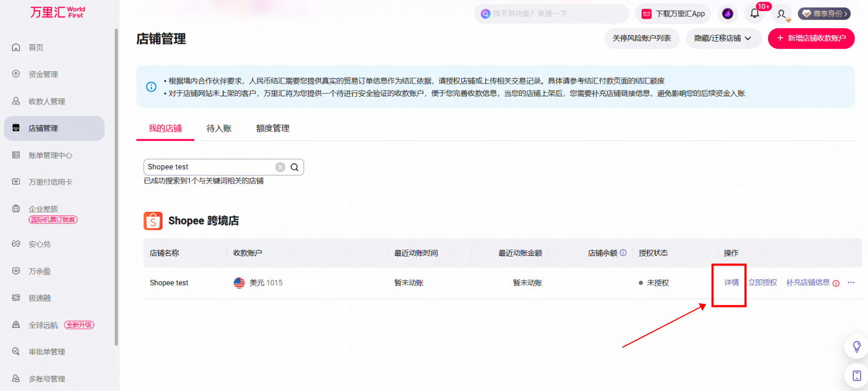Expand the 隐藏/迁移店铺 dropdown
Screen dimensions: 868x391
tap(723, 38)
